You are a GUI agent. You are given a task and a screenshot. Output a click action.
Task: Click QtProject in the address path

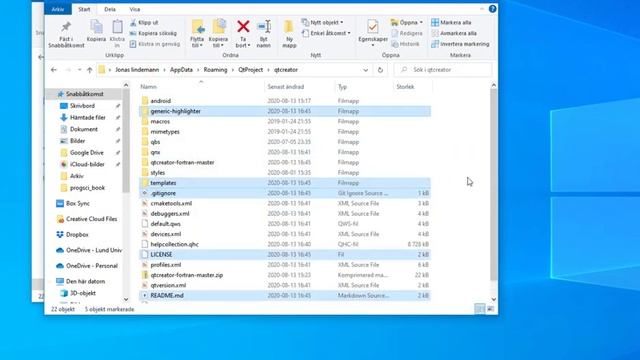251,70
